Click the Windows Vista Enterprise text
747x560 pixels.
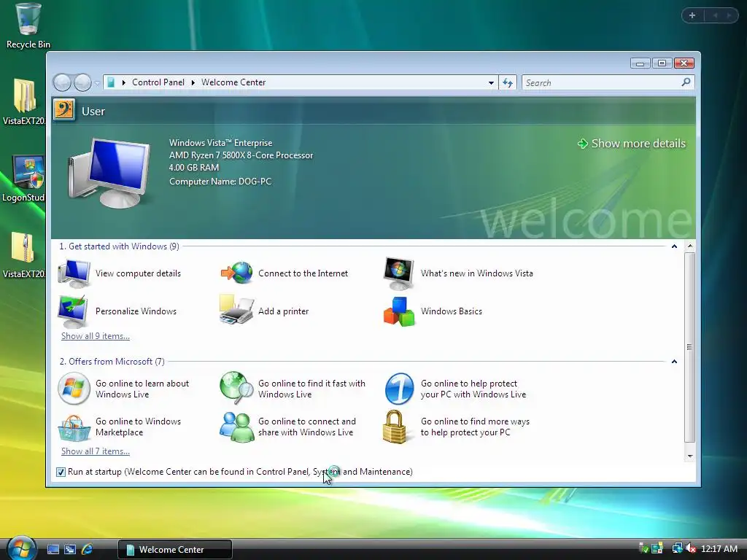tap(220, 143)
